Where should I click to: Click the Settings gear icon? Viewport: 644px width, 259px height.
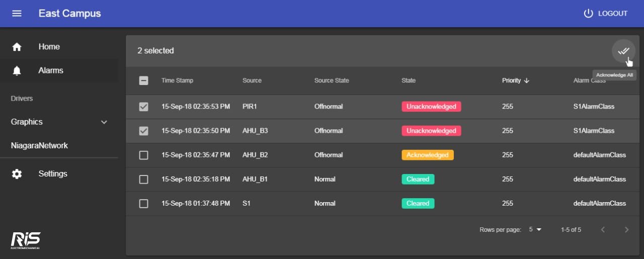[17, 174]
